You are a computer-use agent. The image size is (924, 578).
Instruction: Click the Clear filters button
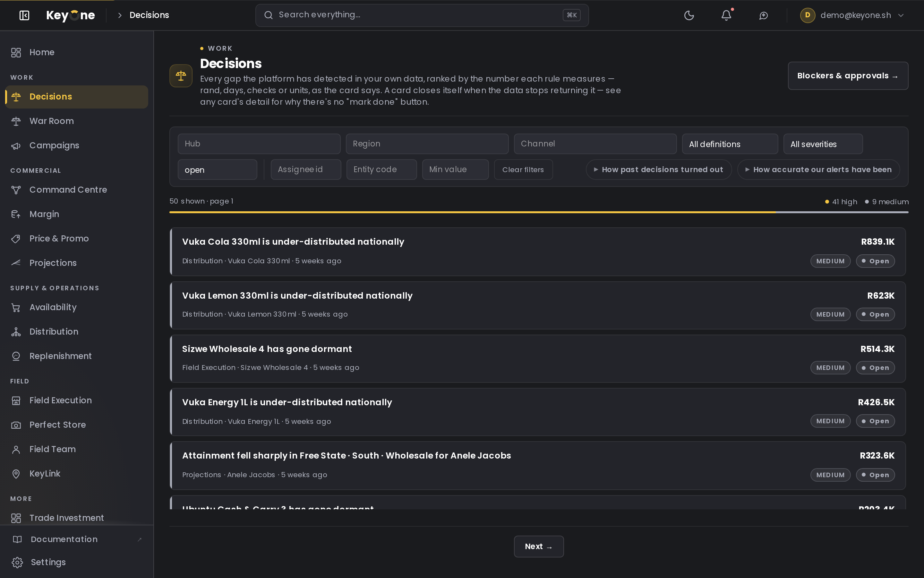point(523,170)
